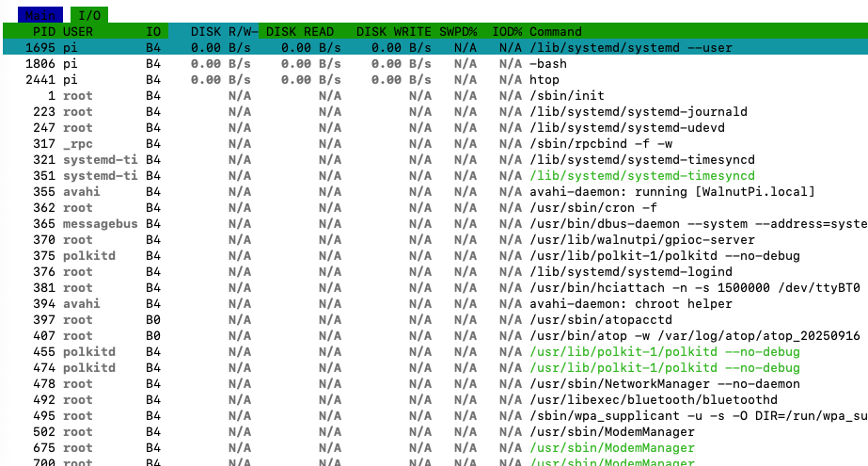The height and width of the screenshot is (466, 868).
Task: Sort by PID column header
Action: point(43,32)
